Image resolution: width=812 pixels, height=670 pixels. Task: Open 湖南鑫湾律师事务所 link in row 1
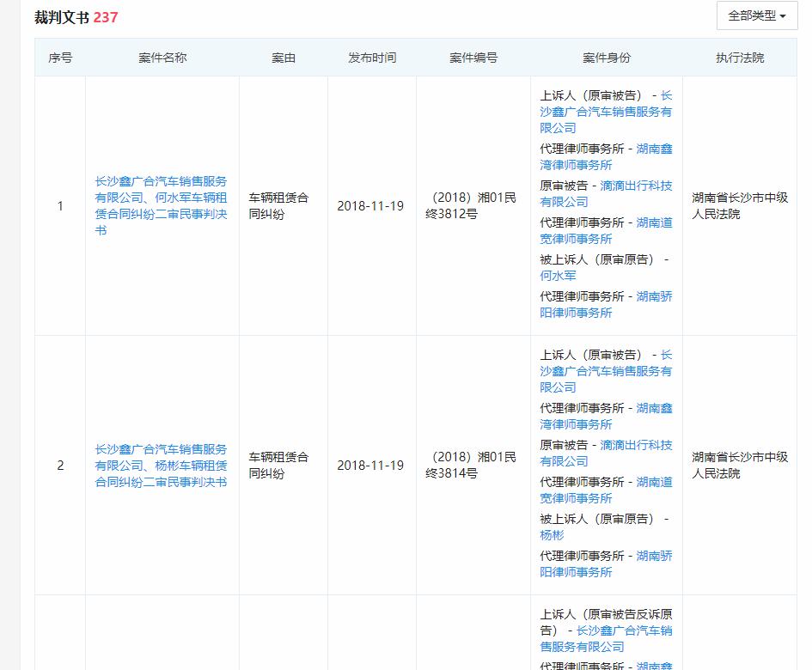tap(606, 157)
